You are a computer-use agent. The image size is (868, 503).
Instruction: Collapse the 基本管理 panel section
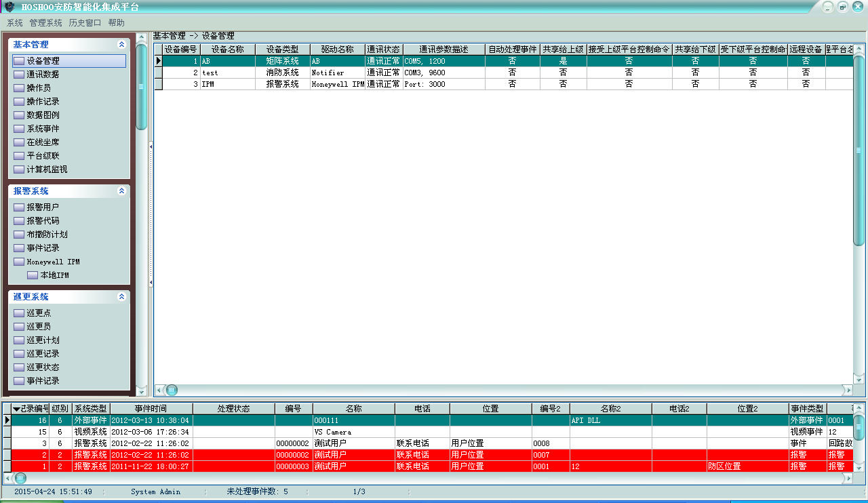point(121,45)
